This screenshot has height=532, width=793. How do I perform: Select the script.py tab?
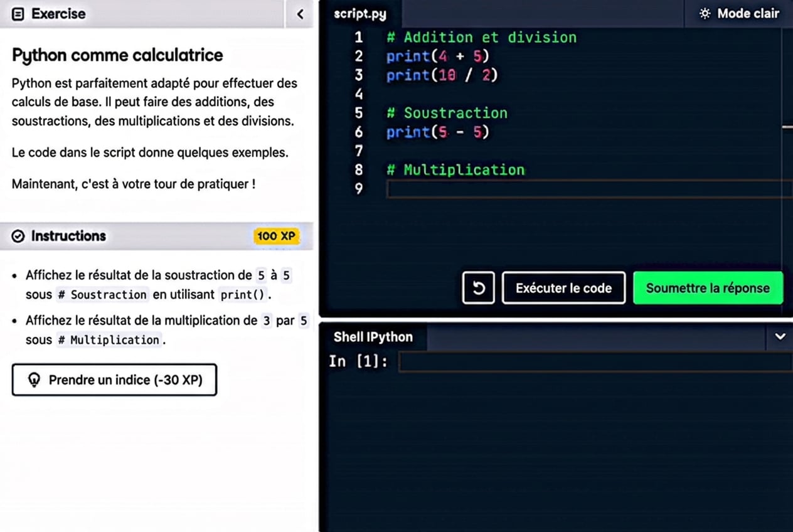[x=360, y=14]
